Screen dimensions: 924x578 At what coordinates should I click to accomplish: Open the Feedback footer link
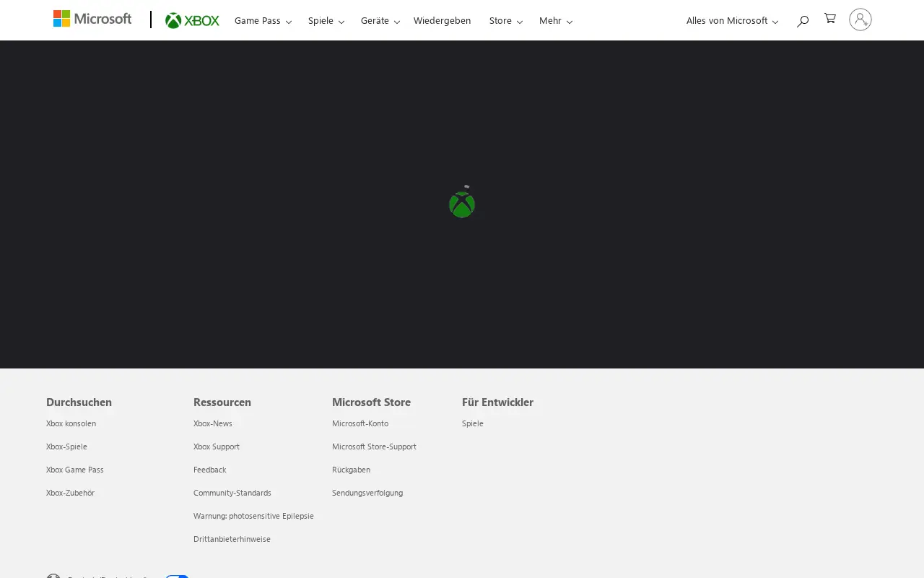210,470
